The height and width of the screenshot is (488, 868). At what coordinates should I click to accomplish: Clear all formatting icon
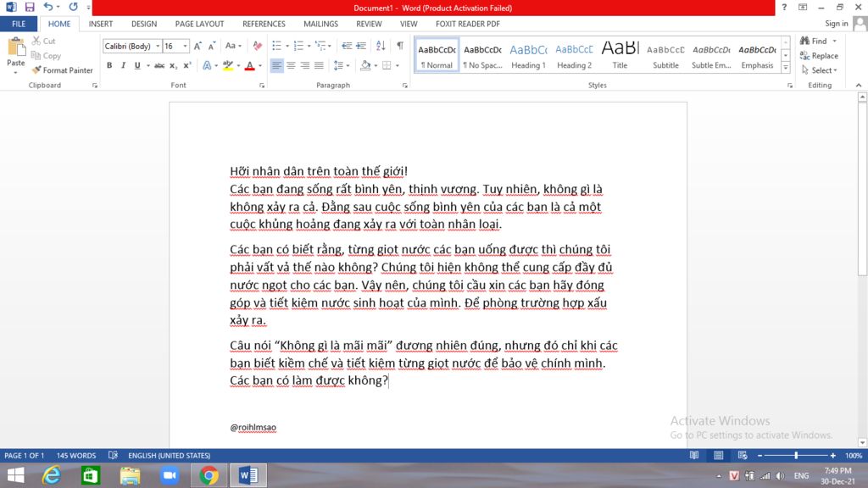[x=258, y=46]
